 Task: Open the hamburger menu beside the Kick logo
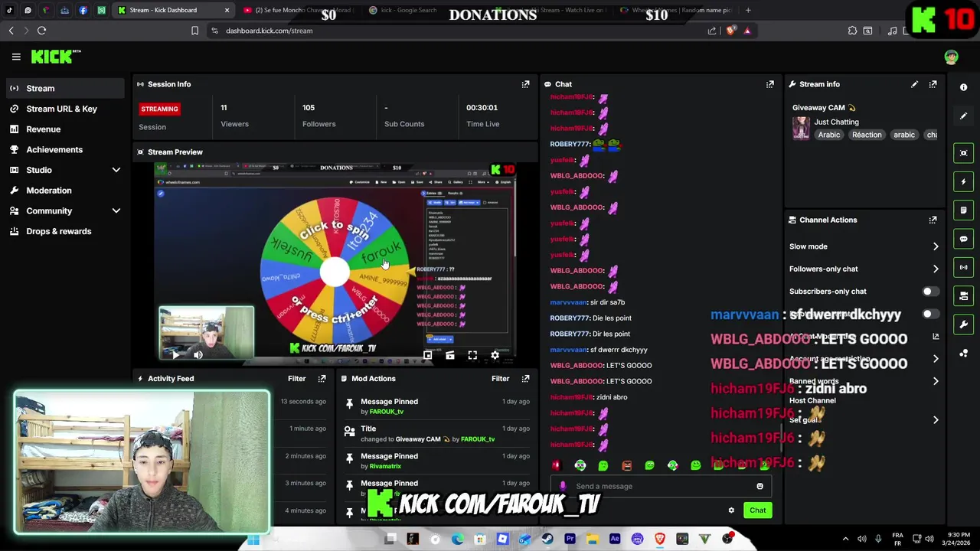(16, 57)
